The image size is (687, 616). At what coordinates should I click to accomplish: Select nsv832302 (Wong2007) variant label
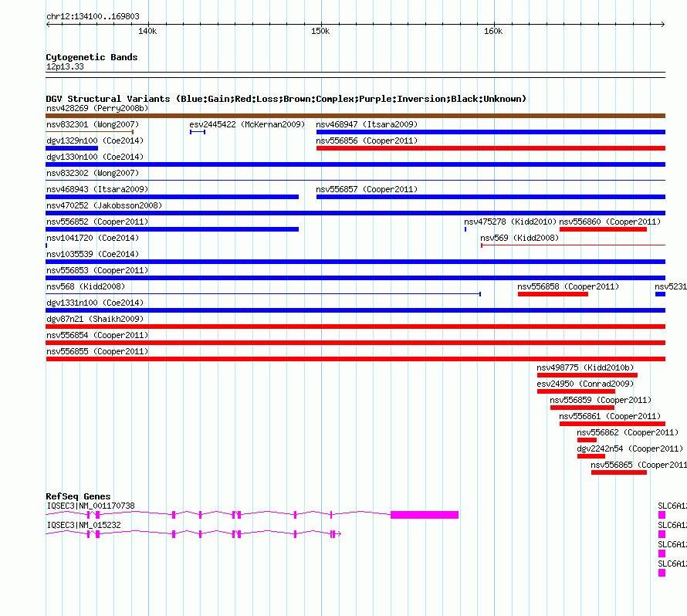93,173
